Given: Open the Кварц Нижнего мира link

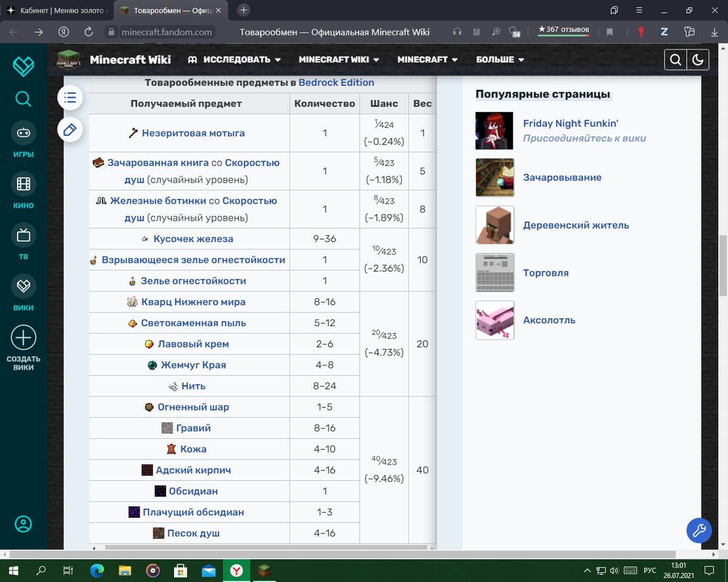Looking at the screenshot, I should (194, 302).
